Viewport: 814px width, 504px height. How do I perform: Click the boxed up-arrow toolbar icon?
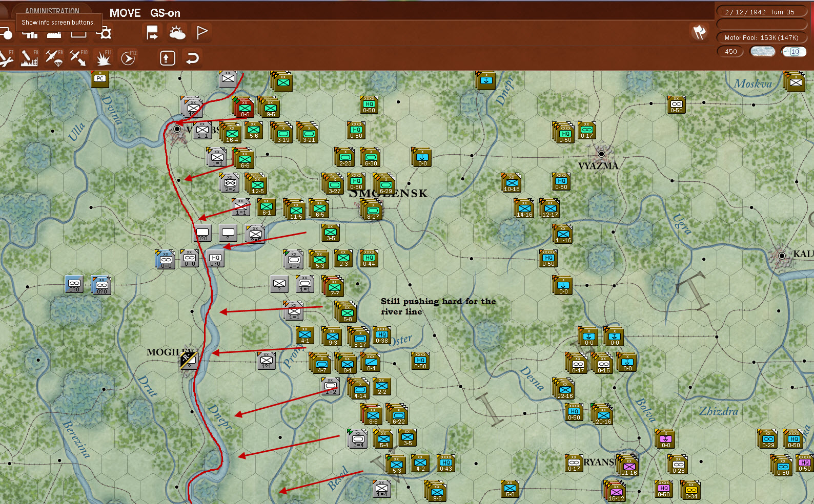click(x=168, y=58)
